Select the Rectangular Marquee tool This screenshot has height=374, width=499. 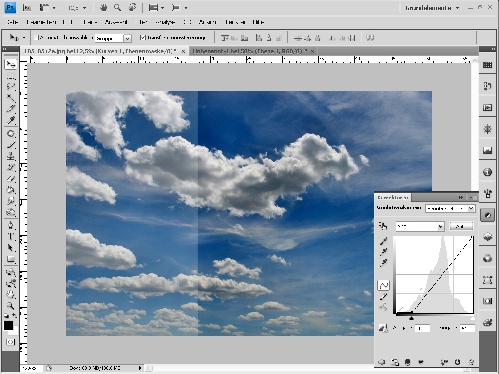pyautogui.click(x=11, y=76)
